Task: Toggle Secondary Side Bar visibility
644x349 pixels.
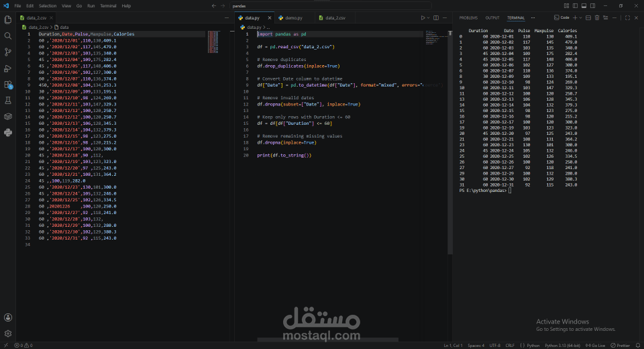Action: click(592, 6)
